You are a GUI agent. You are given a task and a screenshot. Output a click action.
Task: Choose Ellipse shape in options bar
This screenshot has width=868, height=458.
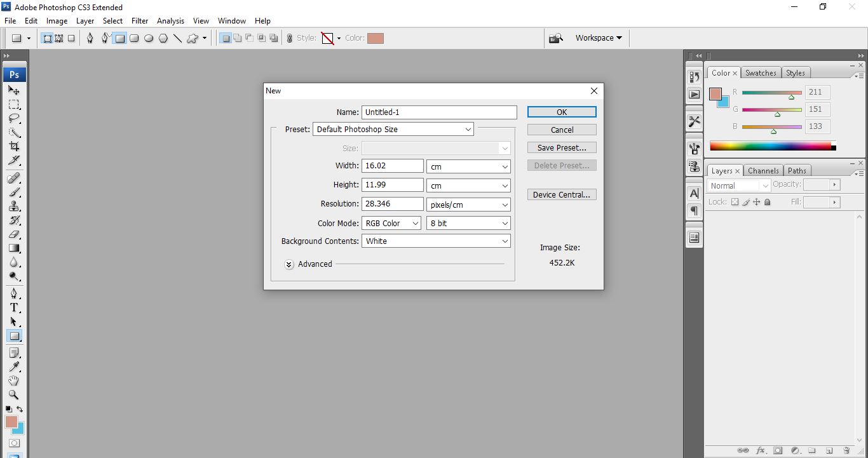coord(149,38)
